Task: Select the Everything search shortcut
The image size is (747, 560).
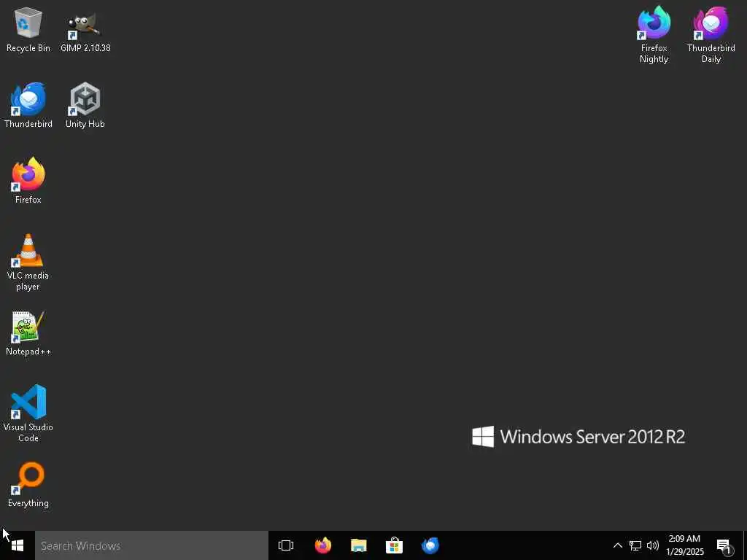Action: (x=28, y=485)
